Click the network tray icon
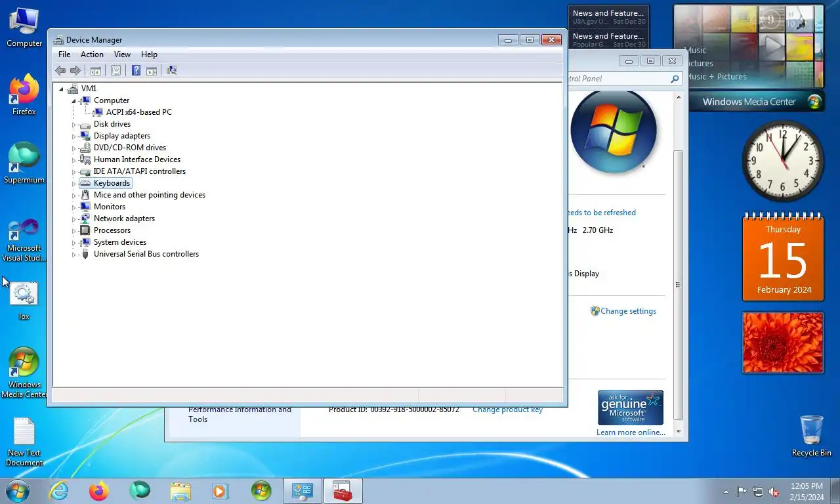840x504 pixels. click(x=758, y=492)
